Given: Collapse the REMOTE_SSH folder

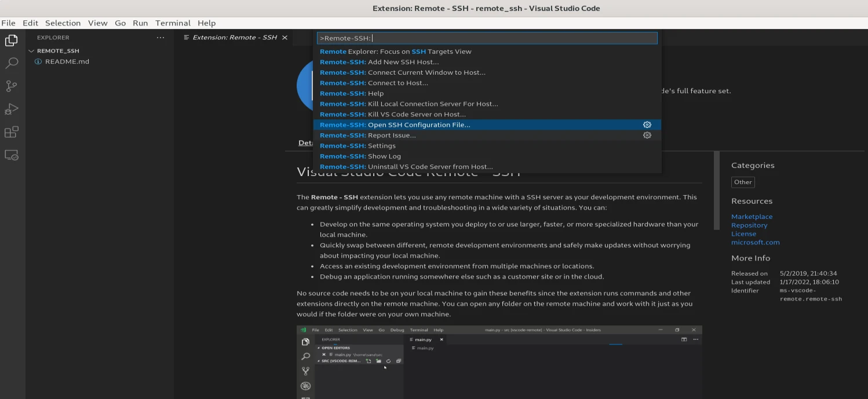Looking at the screenshot, I should [x=32, y=50].
